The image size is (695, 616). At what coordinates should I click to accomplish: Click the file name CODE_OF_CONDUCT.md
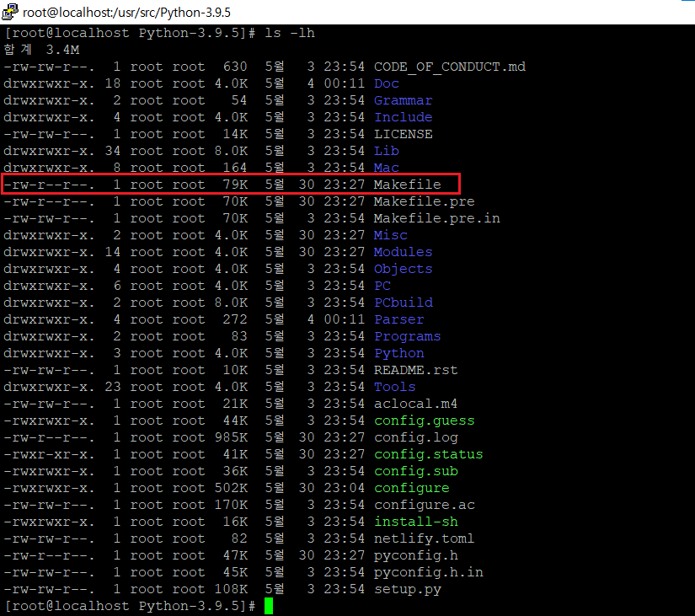click(x=450, y=67)
